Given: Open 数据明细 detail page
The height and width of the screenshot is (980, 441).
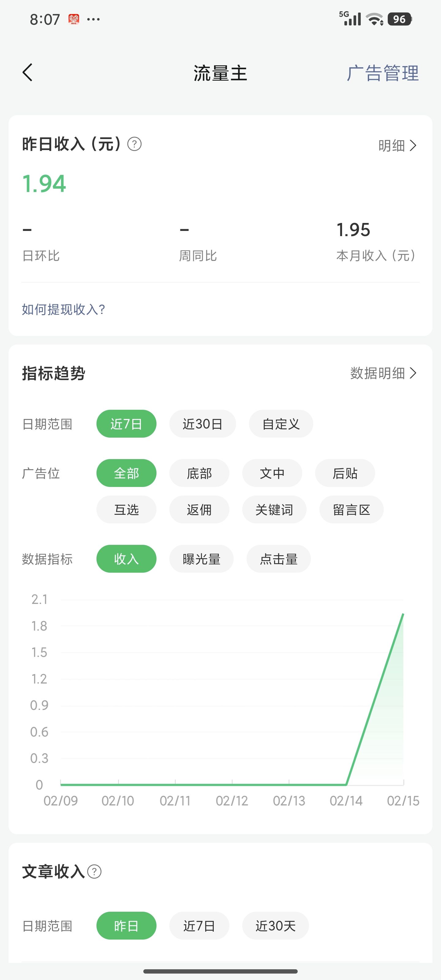Looking at the screenshot, I should coord(383,373).
